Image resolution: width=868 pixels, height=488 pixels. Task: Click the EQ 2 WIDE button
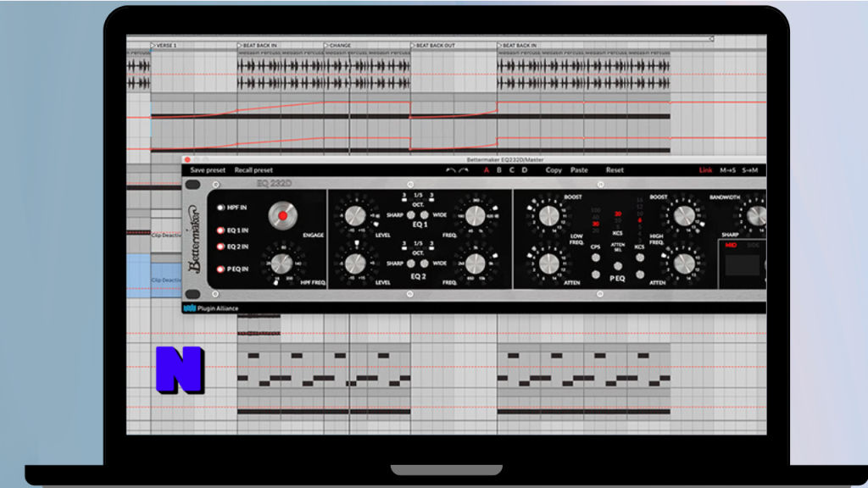click(x=424, y=263)
